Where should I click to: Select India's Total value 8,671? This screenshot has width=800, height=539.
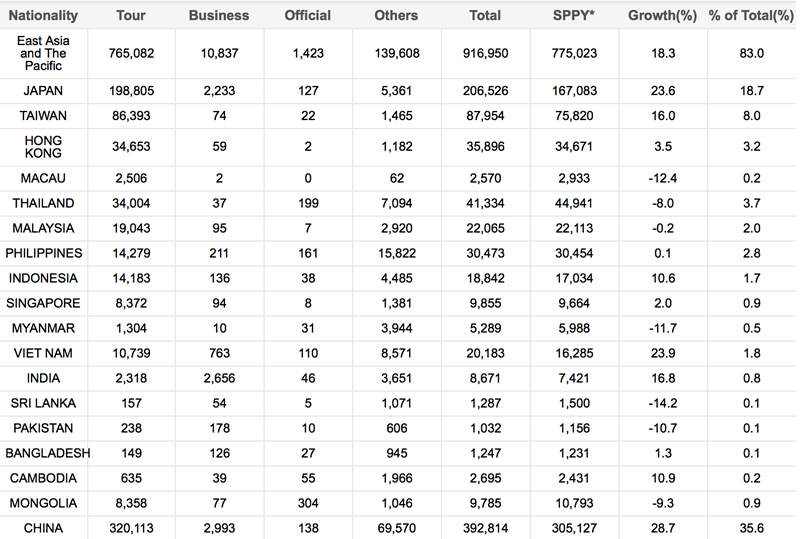pyautogui.click(x=485, y=378)
